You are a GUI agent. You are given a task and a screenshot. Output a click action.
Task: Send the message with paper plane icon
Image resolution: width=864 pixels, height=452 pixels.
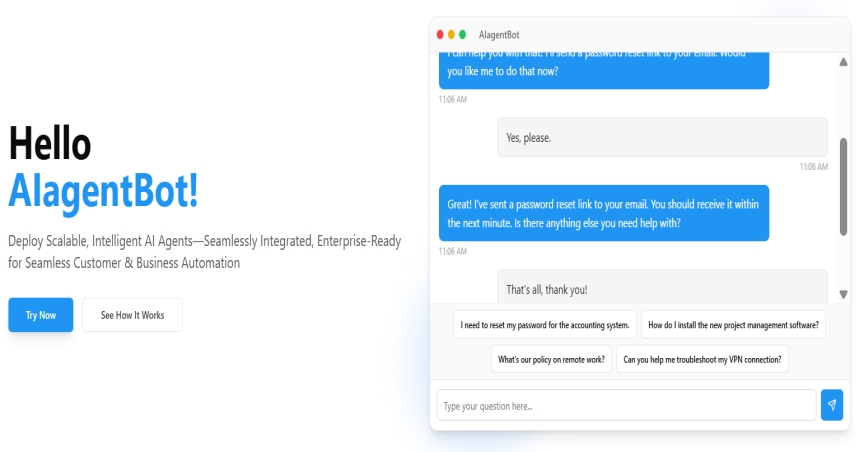[831, 405]
